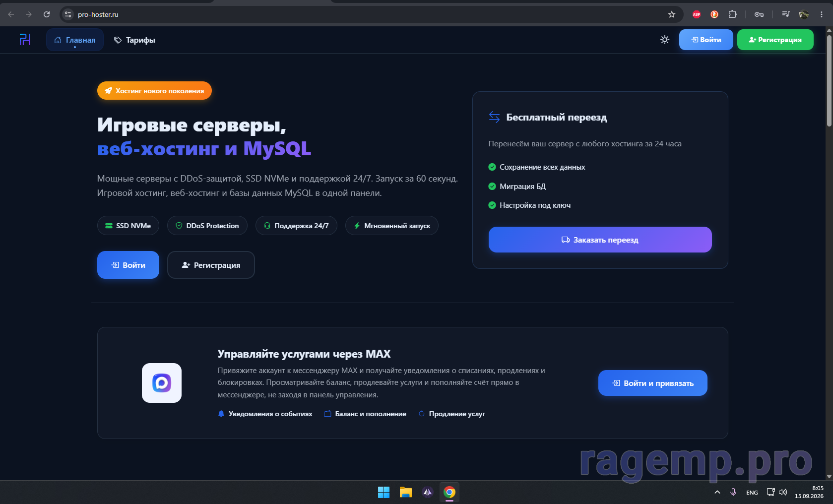This screenshot has height=504, width=833.
Task: Go back with the browser back arrow
Action: [x=11, y=14]
